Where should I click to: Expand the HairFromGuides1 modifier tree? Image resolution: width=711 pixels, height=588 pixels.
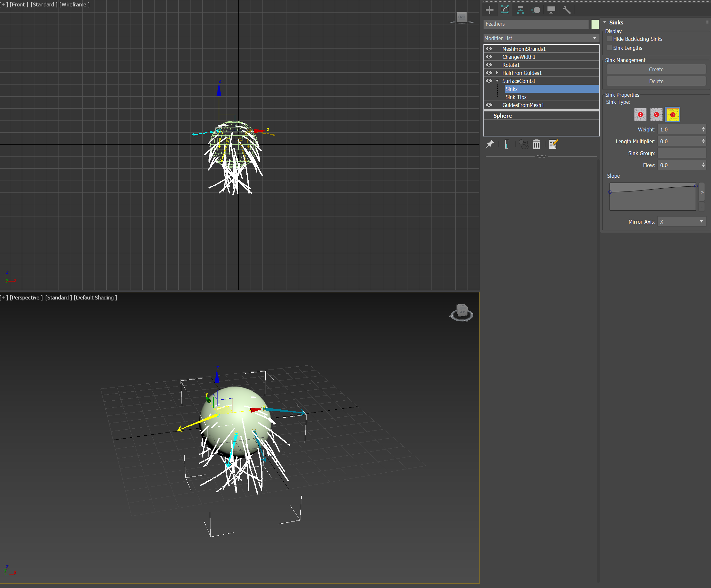pyautogui.click(x=497, y=73)
